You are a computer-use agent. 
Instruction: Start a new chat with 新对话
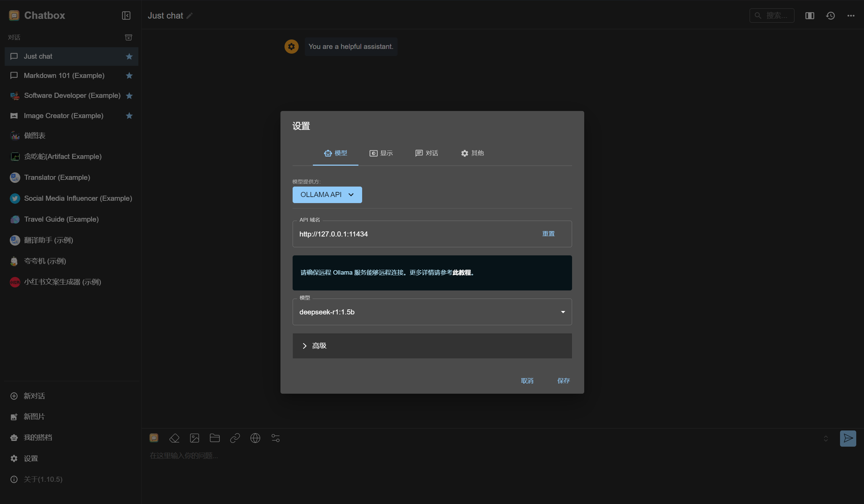click(71, 396)
